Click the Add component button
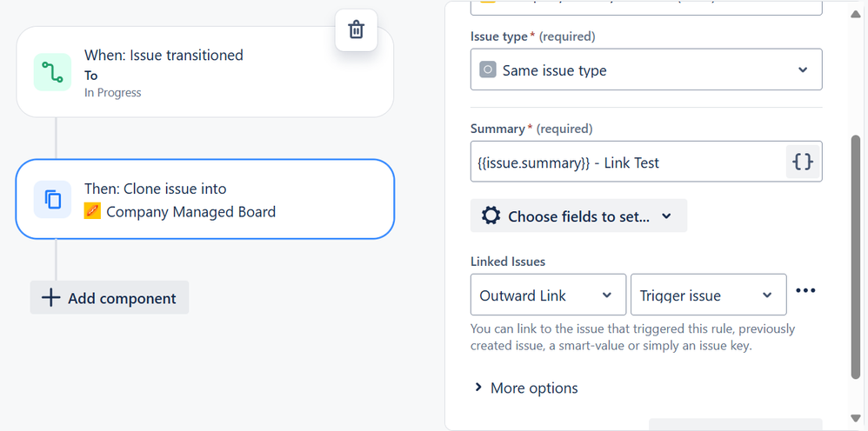868x431 pixels. pyautogui.click(x=110, y=298)
